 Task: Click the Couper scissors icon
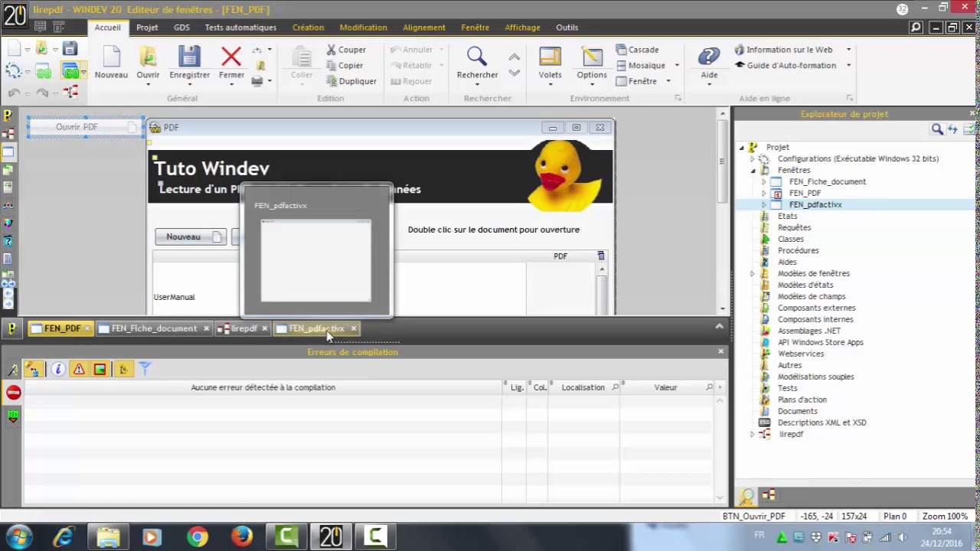click(332, 50)
